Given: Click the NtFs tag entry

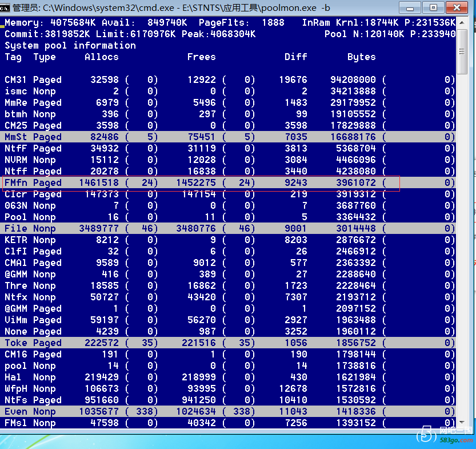Looking at the screenshot, I should click(x=16, y=400).
